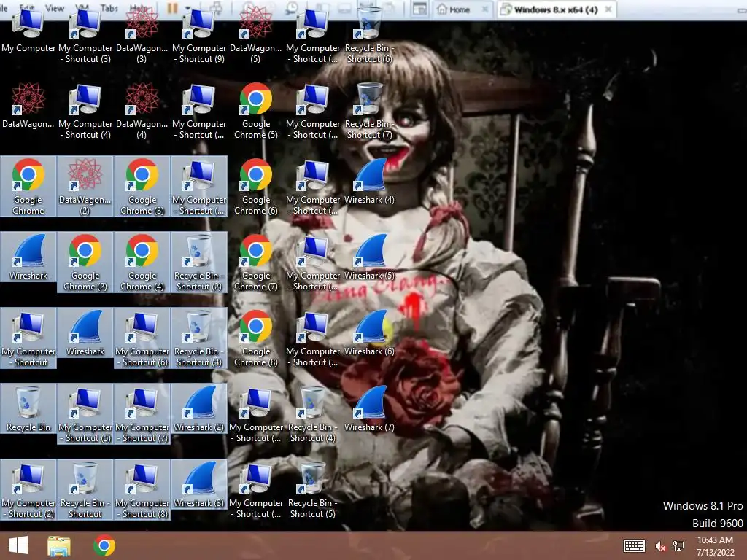Open the touch keyboard tray icon
This screenshot has height=560, width=747.
tap(634, 545)
